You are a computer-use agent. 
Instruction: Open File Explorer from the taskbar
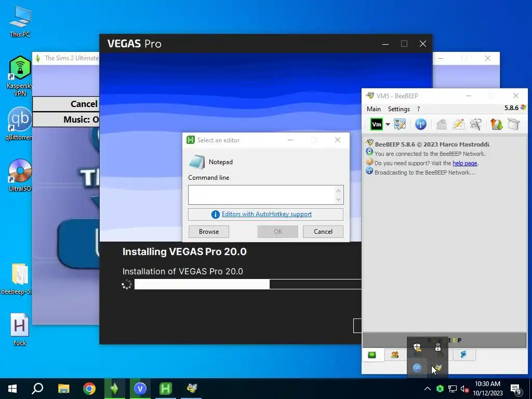[x=63, y=389]
